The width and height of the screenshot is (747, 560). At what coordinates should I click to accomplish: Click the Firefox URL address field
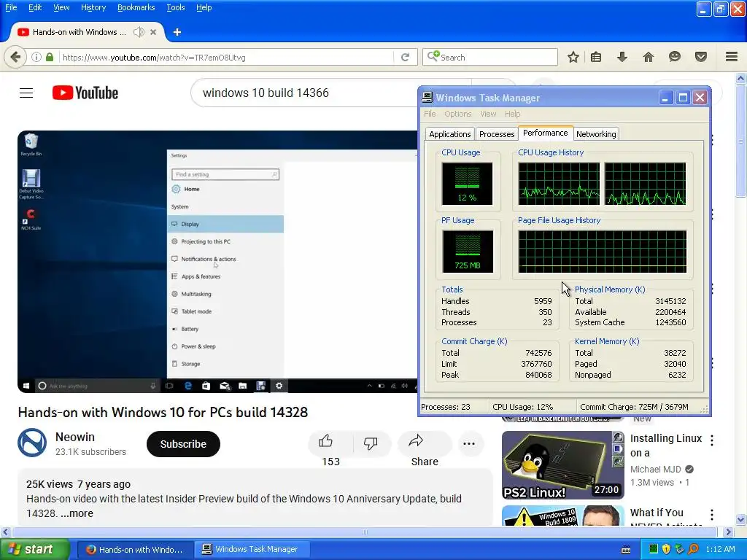(226, 58)
